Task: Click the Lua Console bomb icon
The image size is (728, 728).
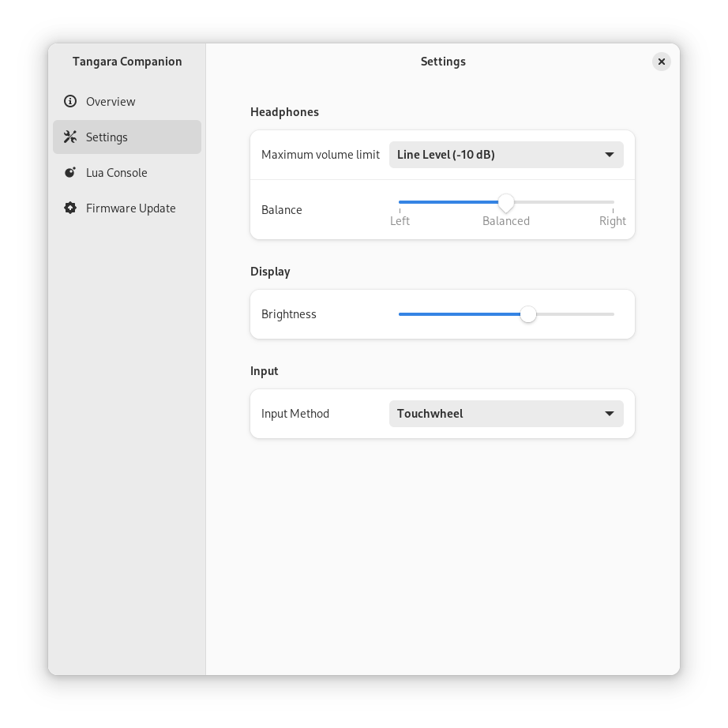Action: click(x=70, y=173)
